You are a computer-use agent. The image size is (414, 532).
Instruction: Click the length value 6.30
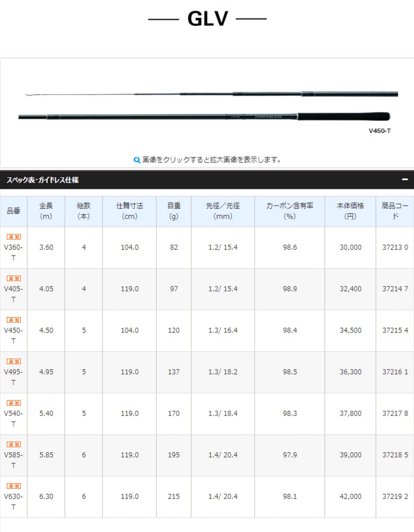click(46, 496)
